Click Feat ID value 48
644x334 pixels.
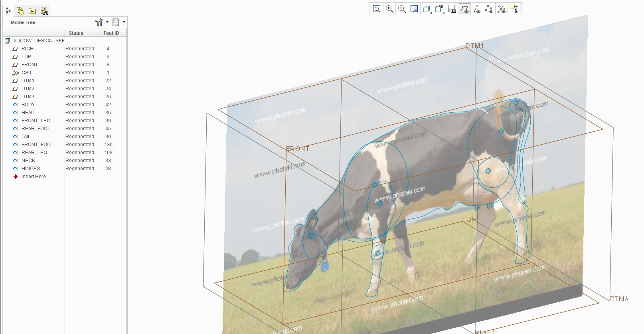point(108,169)
